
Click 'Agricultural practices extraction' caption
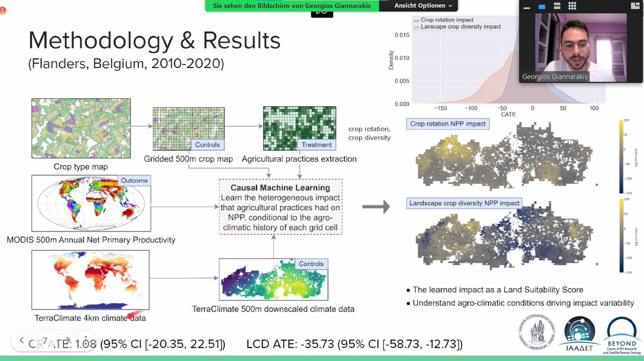299,159
